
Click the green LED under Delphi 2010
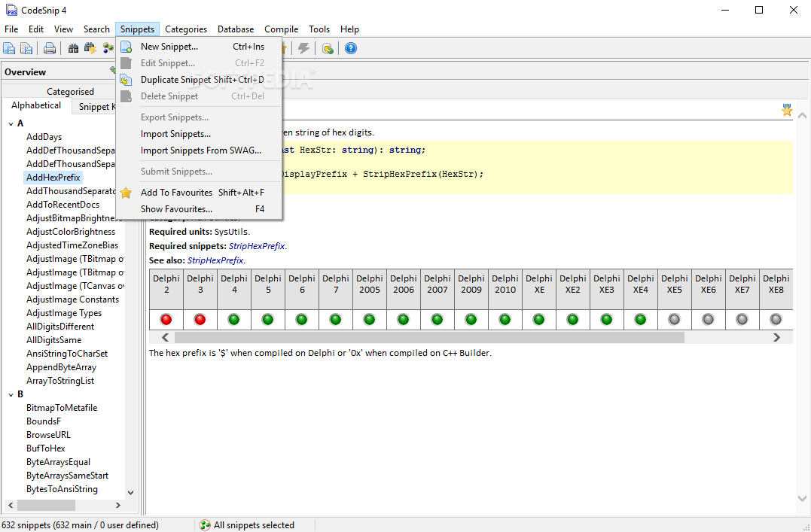click(x=505, y=320)
